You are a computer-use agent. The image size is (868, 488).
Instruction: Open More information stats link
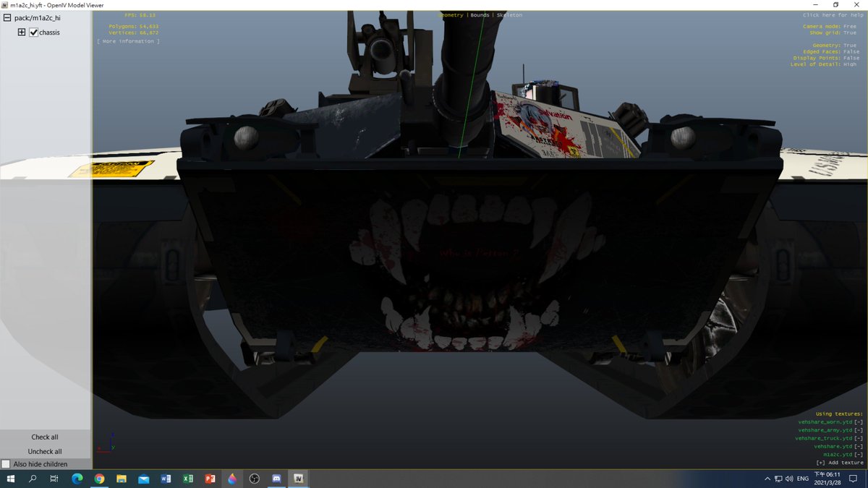coord(128,41)
